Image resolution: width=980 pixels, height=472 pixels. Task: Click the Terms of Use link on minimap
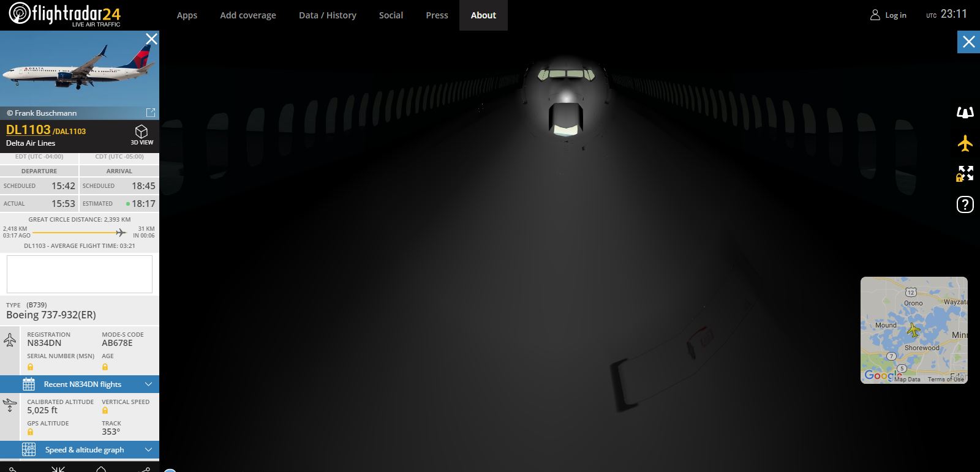(x=946, y=380)
